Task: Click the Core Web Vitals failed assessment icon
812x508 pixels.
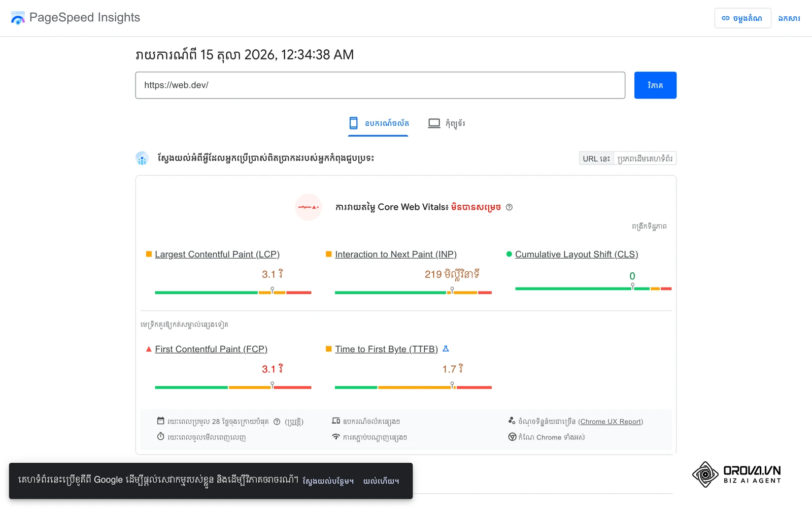Action: click(309, 207)
